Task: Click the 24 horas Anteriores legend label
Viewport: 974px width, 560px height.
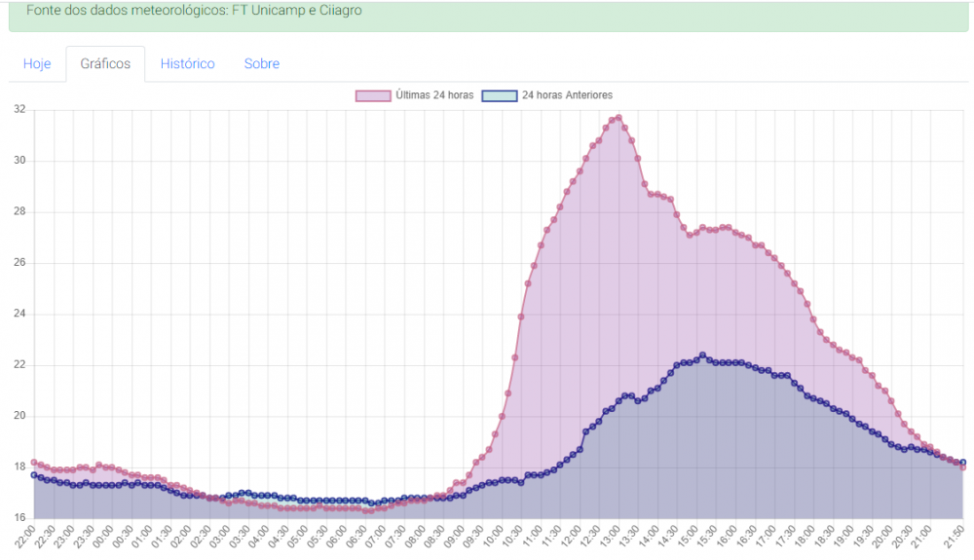Action: click(x=567, y=95)
